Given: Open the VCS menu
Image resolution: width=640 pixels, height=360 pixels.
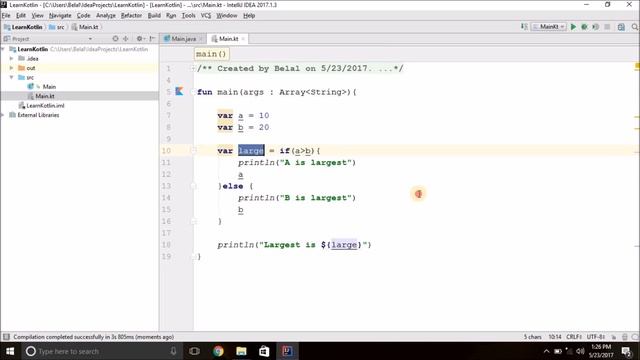Looking at the screenshot, I should pos(206,16).
